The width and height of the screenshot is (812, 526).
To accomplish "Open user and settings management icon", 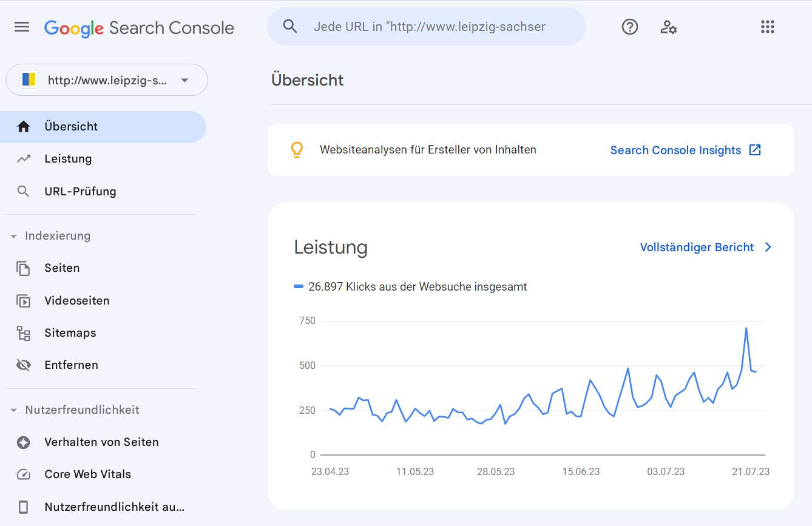I will tap(668, 27).
